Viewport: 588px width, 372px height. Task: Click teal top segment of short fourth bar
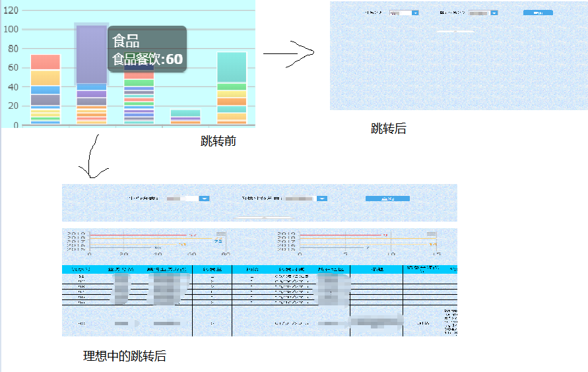[185, 113]
